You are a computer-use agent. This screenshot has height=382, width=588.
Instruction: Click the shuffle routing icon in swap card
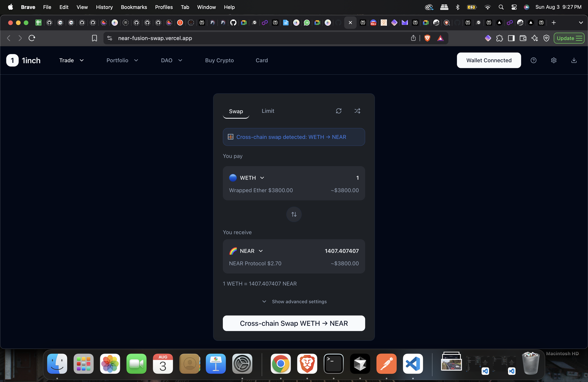(x=357, y=111)
